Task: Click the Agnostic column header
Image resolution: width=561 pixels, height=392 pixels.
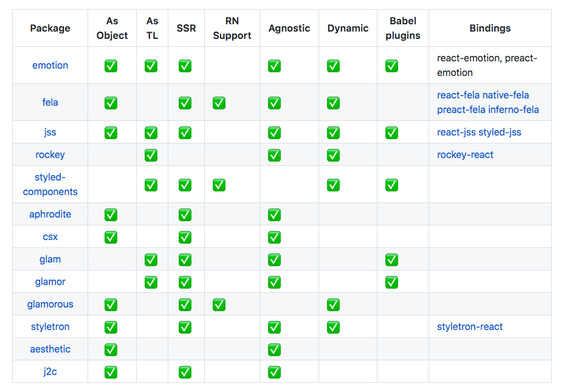Action: [289, 28]
